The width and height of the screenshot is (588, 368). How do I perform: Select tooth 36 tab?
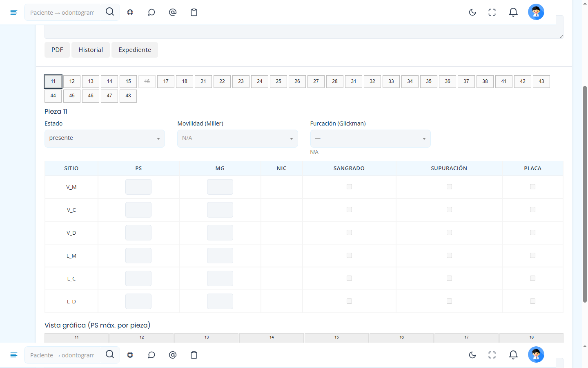coord(448,81)
